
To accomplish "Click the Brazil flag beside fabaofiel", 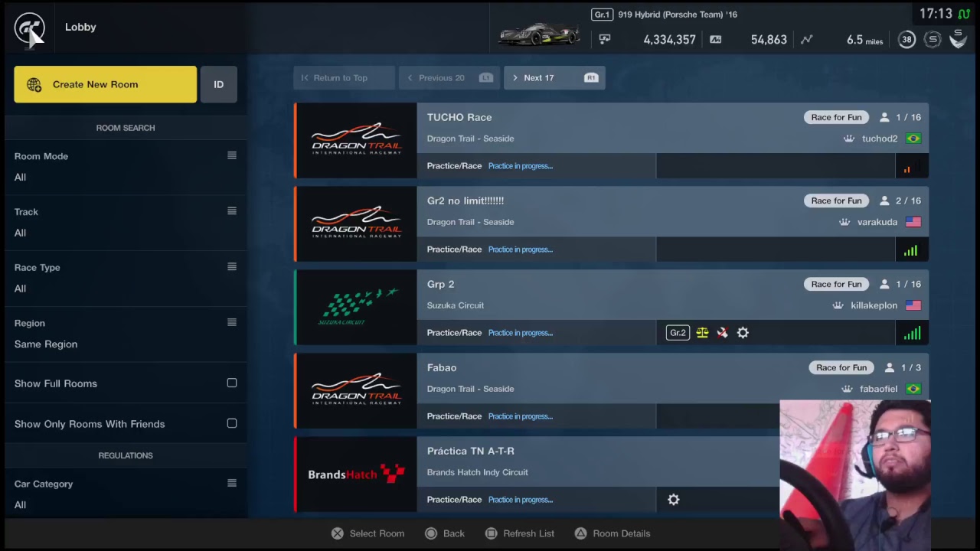I will 913,389.
